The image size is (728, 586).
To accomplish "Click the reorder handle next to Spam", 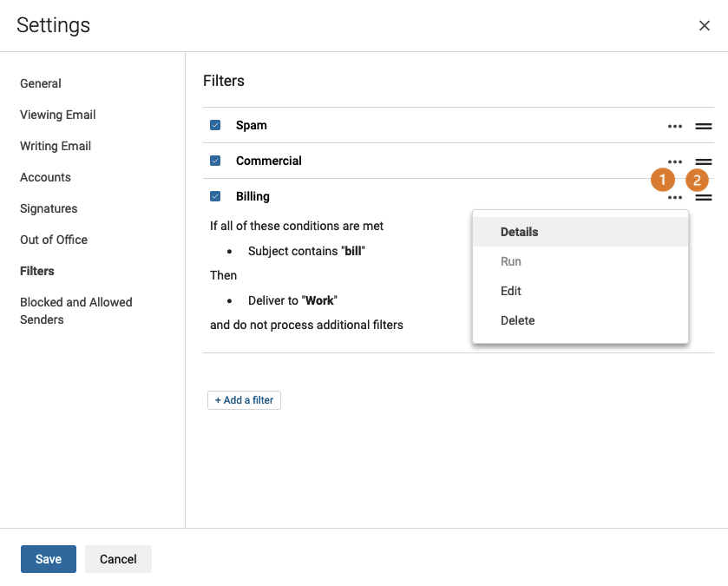I will pyautogui.click(x=704, y=126).
